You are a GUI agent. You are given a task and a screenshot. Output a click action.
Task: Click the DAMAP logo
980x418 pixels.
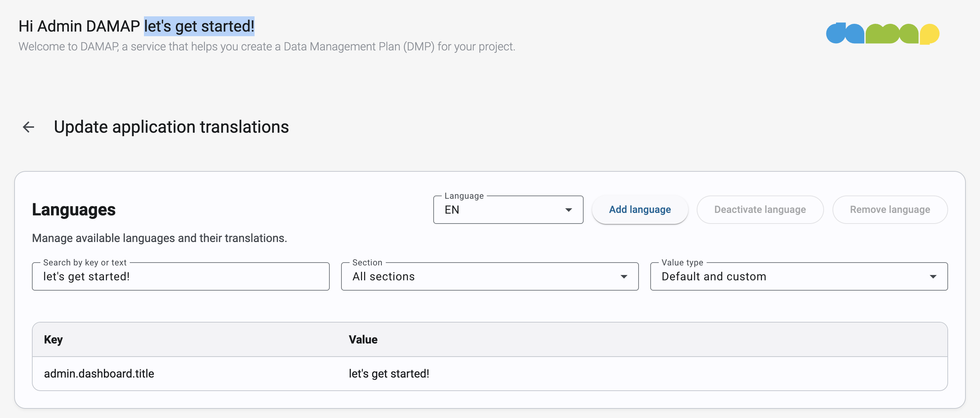(882, 33)
